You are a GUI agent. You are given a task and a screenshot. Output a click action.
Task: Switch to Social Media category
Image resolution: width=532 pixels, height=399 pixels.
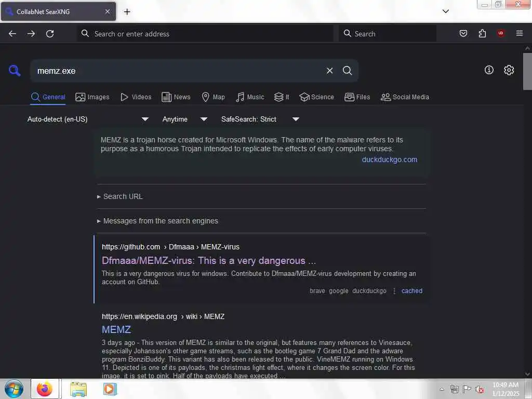[405, 97]
